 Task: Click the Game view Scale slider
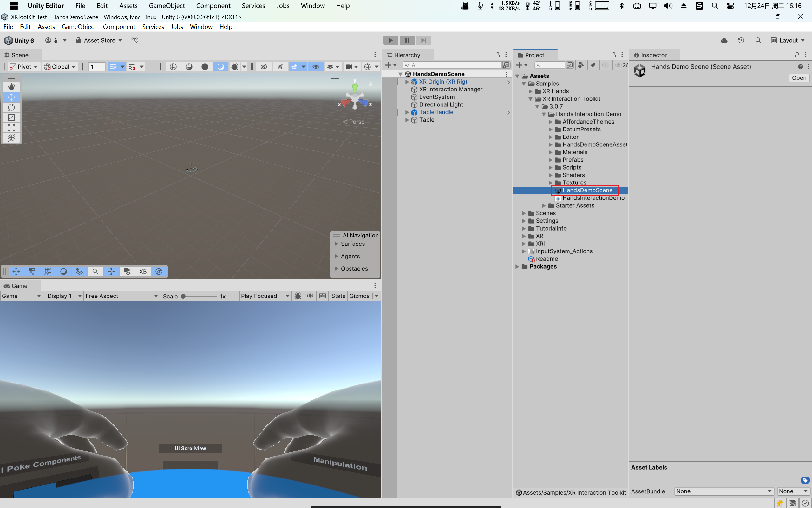point(200,296)
